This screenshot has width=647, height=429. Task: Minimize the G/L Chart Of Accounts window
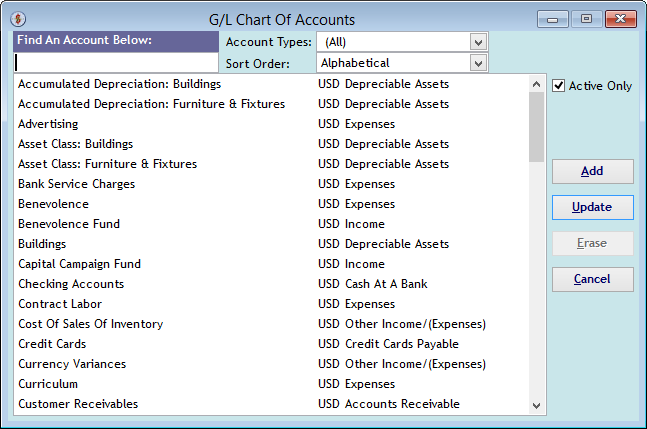[553, 19]
